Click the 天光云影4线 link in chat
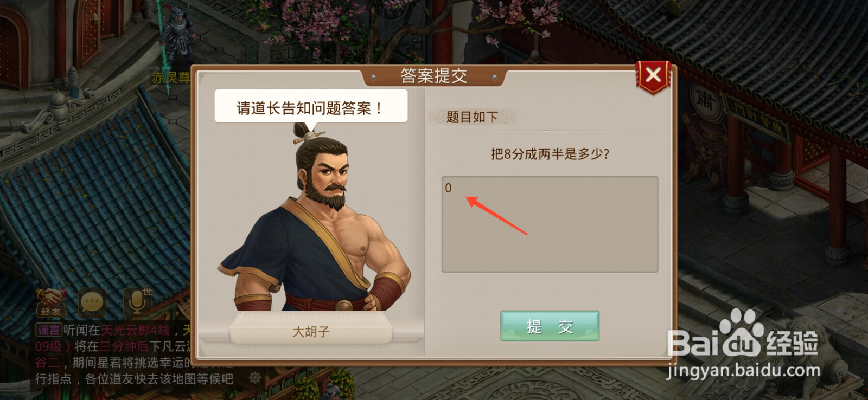The width and height of the screenshot is (868, 400). (136, 330)
